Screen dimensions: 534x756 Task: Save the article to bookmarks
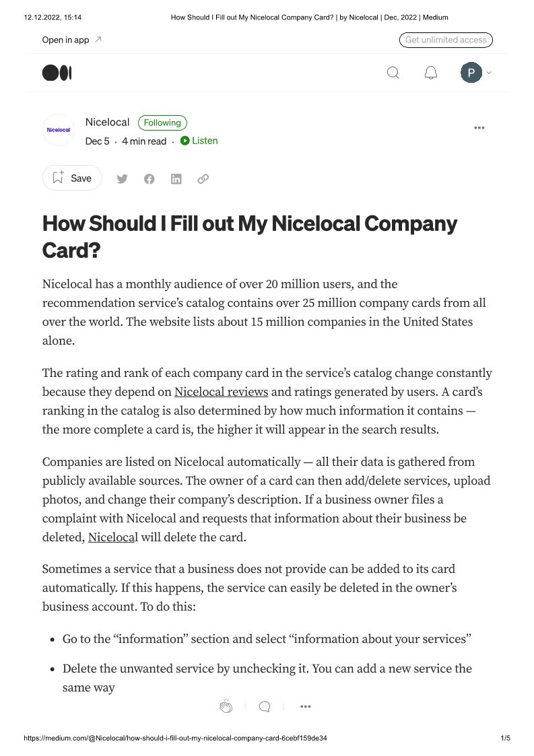click(x=72, y=178)
